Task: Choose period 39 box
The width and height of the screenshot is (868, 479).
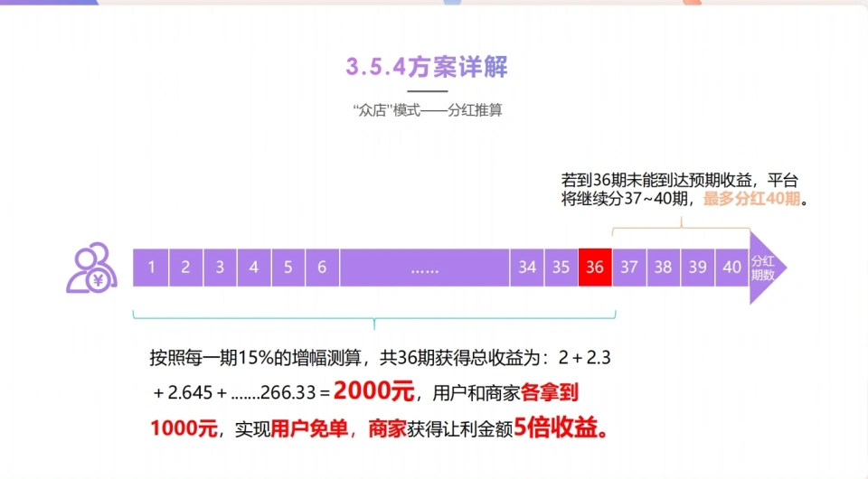Action: click(698, 268)
